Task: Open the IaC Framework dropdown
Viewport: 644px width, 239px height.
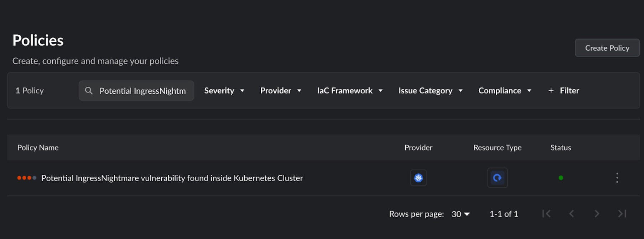Action: (350, 91)
